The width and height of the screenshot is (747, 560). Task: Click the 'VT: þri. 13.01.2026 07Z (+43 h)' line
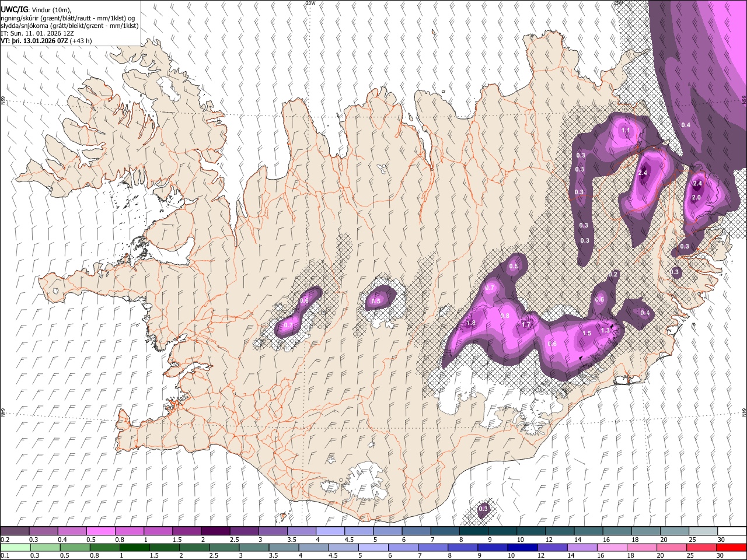(x=47, y=41)
